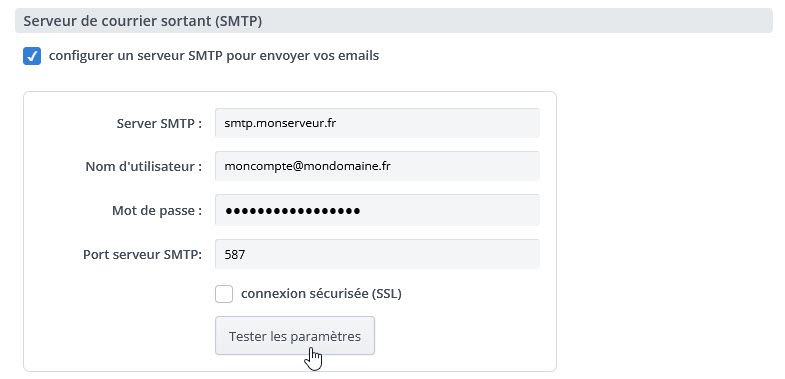
Task: Click on the masked password dots
Action: (293, 211)
